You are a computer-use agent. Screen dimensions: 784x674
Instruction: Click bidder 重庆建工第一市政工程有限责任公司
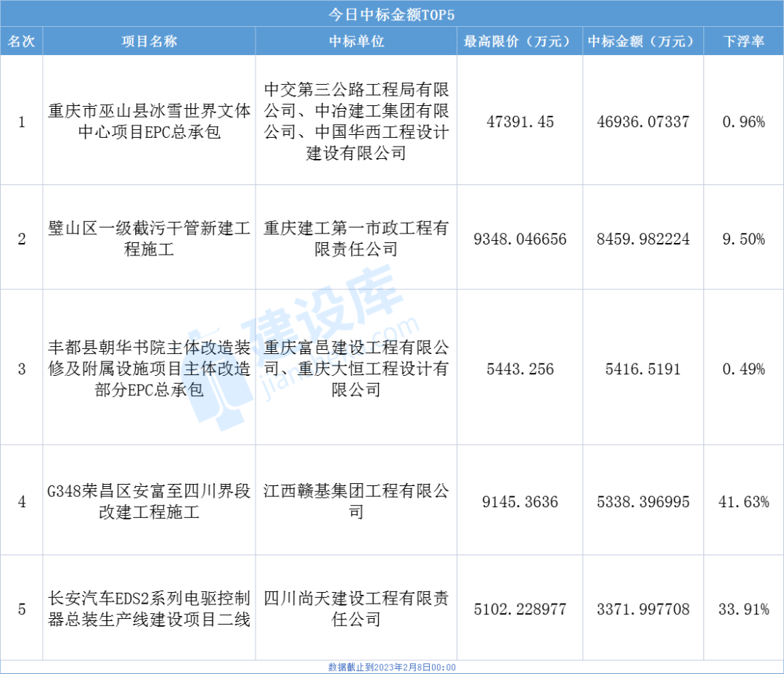[356, 239]
